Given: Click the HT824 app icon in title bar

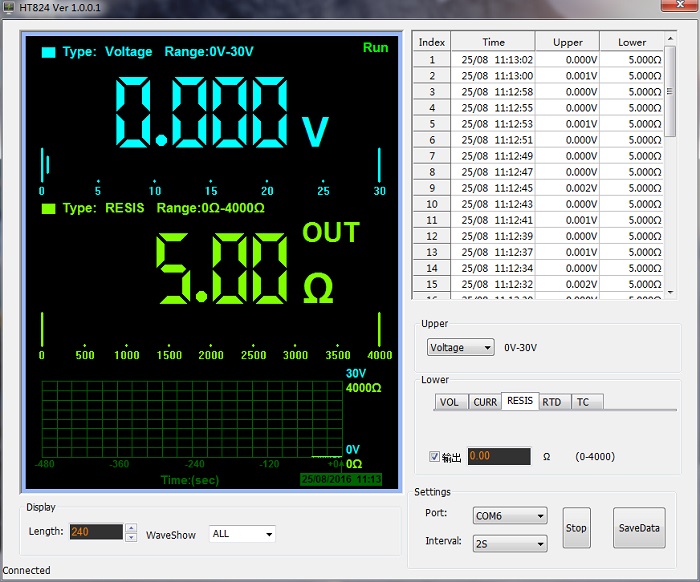Looking at the screenshot, I should pyautogui.click(x=10, y=8).
